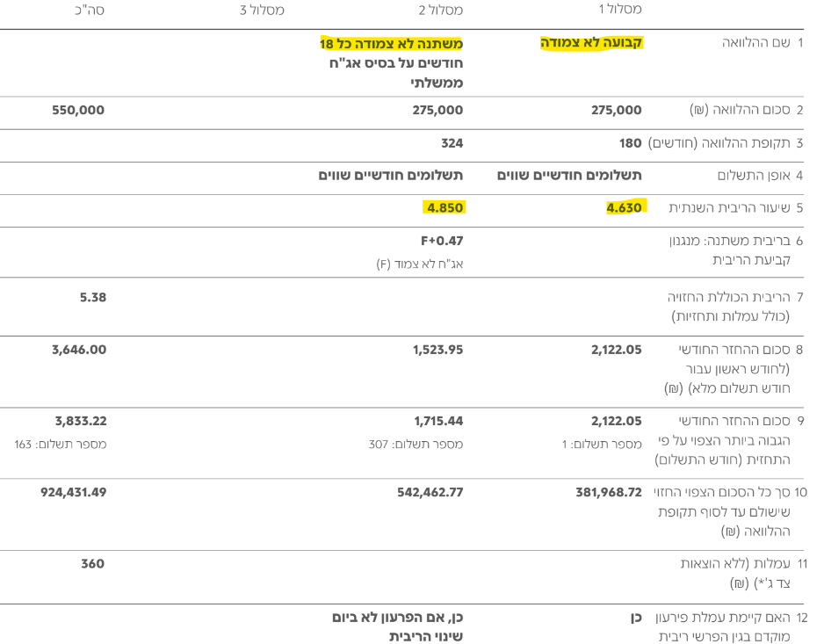
Task: Click the 180 months loan period value
Action: pos(630,142)
